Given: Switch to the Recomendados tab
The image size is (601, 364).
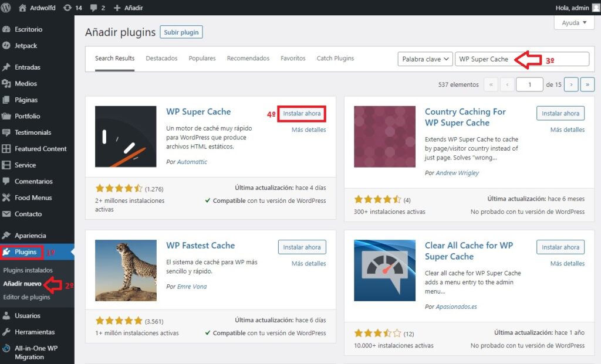Looking at the screenshot, I should click(x=248, y=58).
